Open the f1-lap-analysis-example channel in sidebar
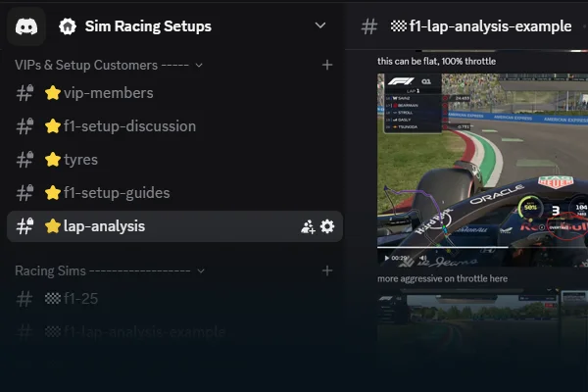The image size is (588, 392). (174, 332)
